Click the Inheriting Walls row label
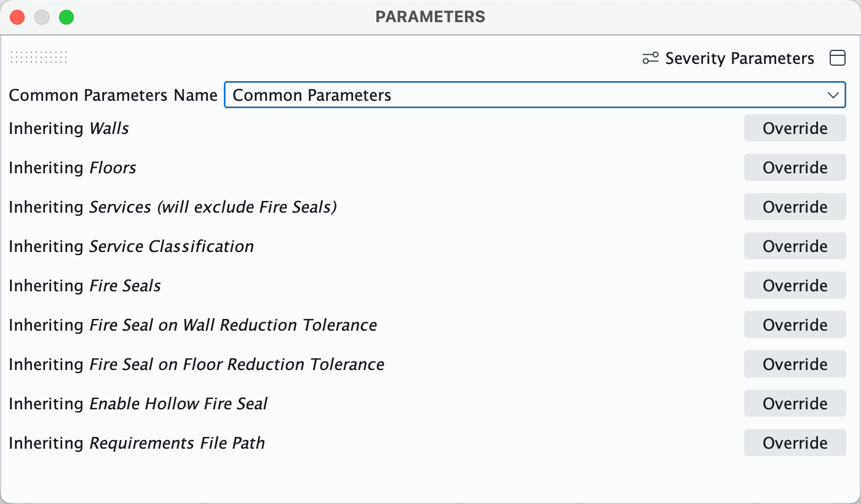This screenshot has height=504, width=861. (68, 128)
